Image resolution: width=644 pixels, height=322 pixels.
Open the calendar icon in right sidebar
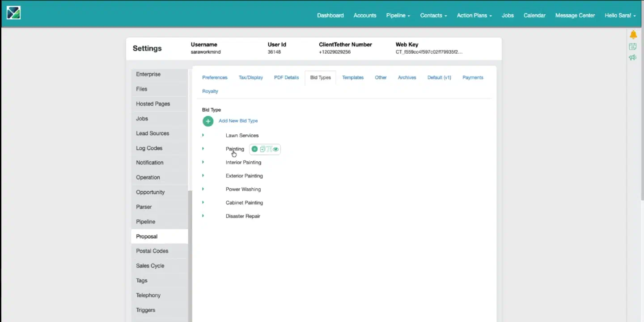tap(633, 47)
